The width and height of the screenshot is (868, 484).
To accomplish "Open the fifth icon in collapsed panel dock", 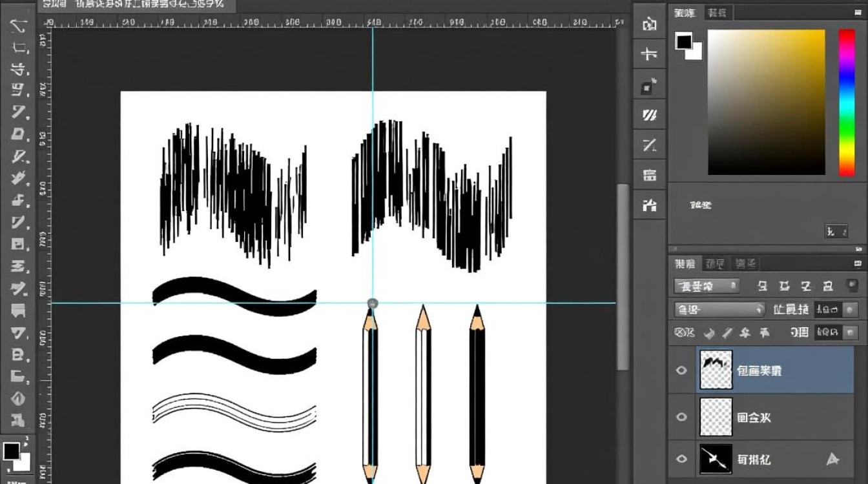I will pos(650,145).
